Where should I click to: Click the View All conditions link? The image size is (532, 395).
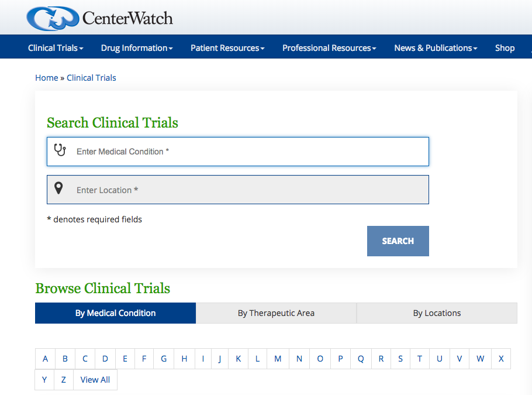[95, 380]
